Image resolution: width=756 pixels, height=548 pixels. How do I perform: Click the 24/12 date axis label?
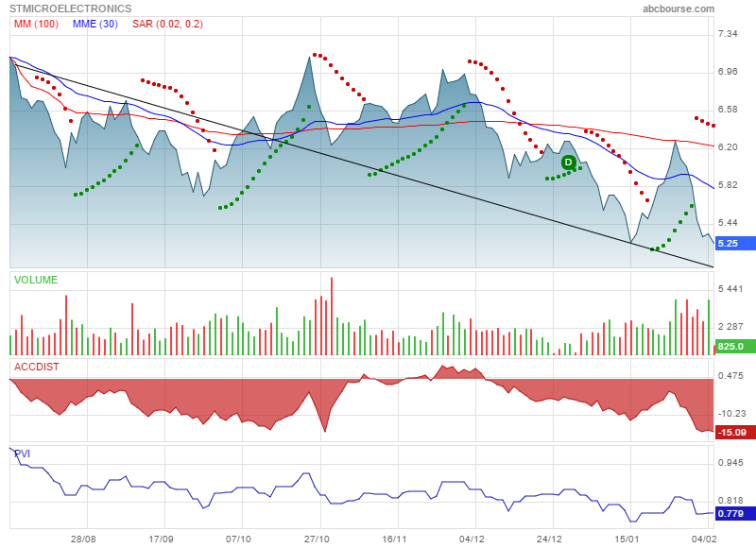click(549, 539)
